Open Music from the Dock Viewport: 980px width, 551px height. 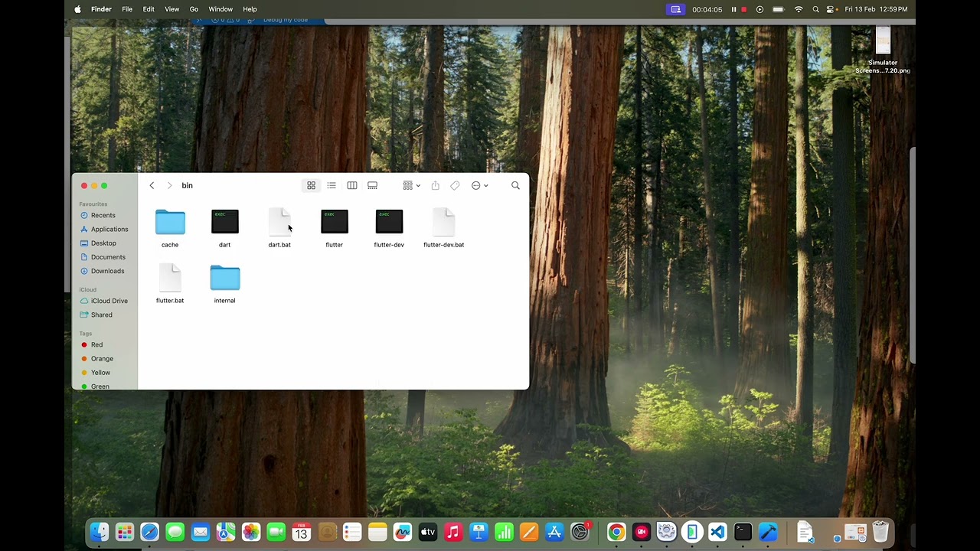click(x=453, y=532)
